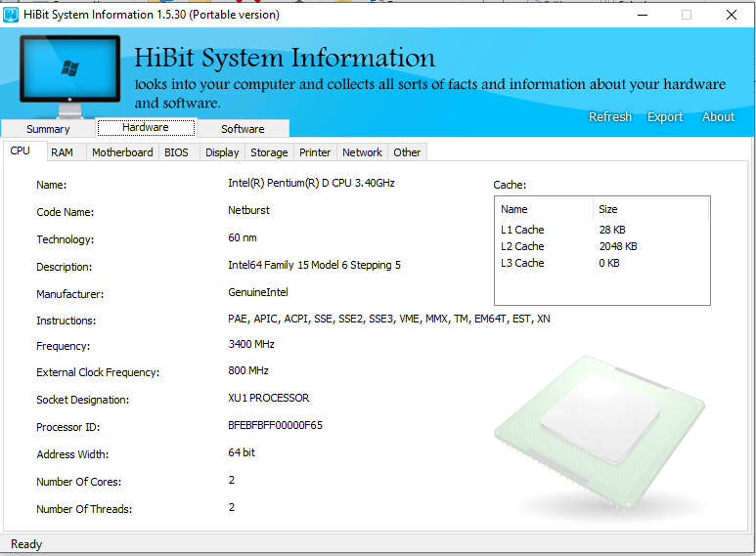Click the CPU name value 'Intel(R) Pentium(R) D CPU 3.40GHz'
This screenshot has width=756, height=556.
pyautogui.click(x=311, y=183)
